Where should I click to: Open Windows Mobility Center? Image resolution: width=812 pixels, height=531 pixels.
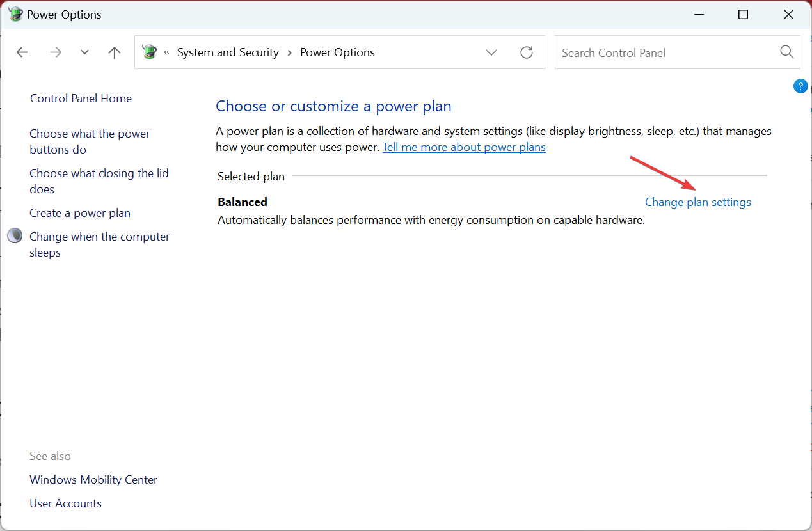(x=93, y=480)
